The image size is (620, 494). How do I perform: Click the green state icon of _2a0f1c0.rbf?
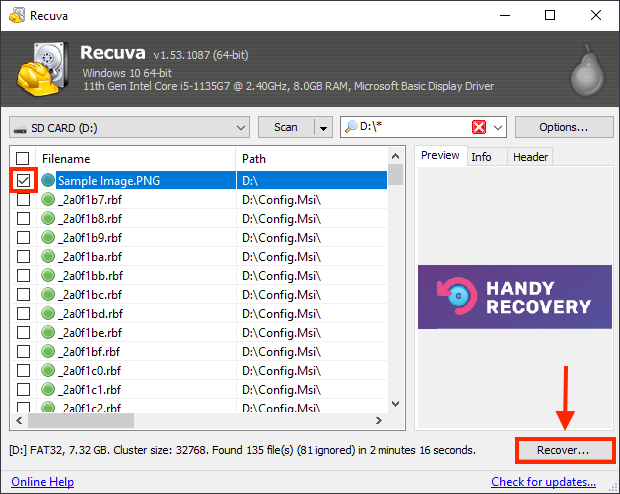coord(48,370)
